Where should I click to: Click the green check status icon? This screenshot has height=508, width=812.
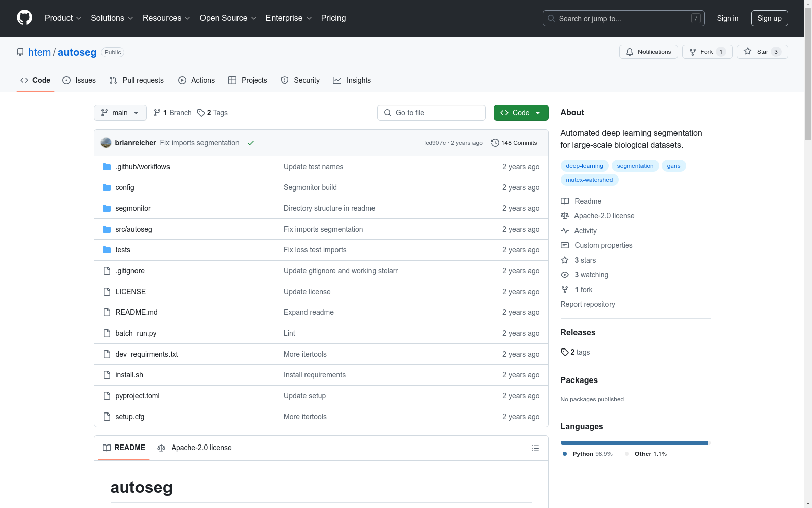(x=251, y=143)
